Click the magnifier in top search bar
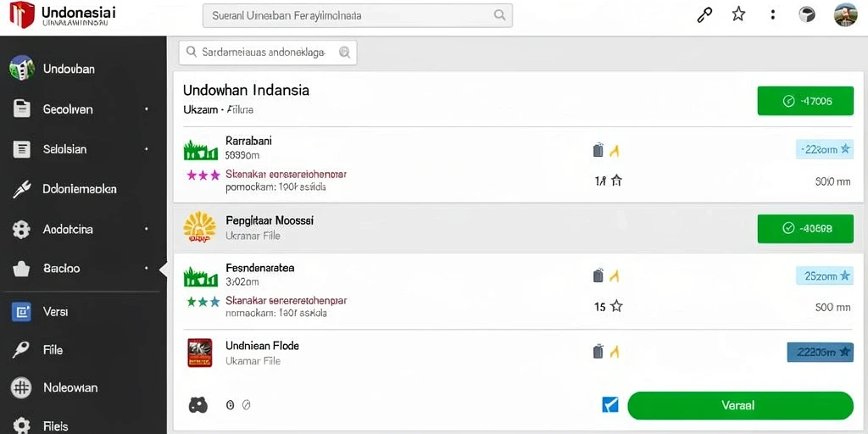This screenshot has height=434, width=868. point(499,15)
